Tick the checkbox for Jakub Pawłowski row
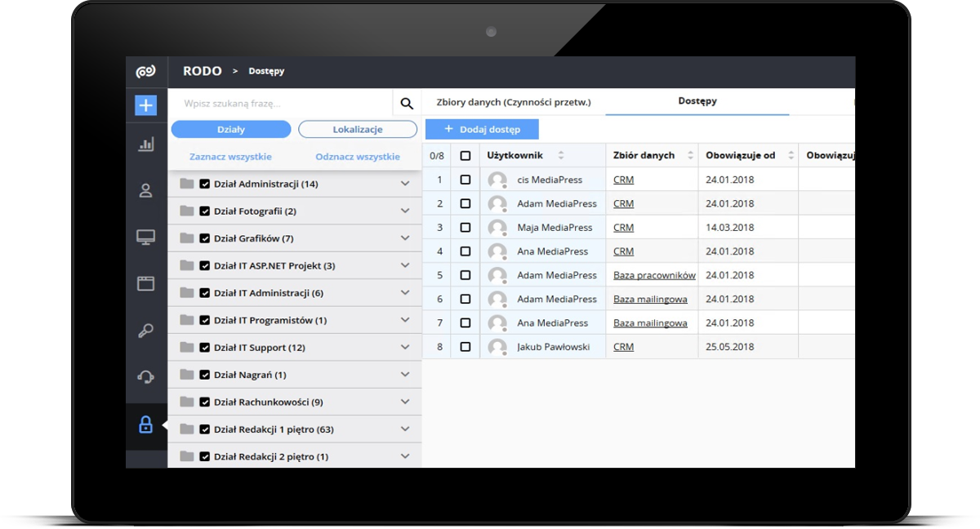This screenshot has height=529, width=980. (x=465, y=347)
